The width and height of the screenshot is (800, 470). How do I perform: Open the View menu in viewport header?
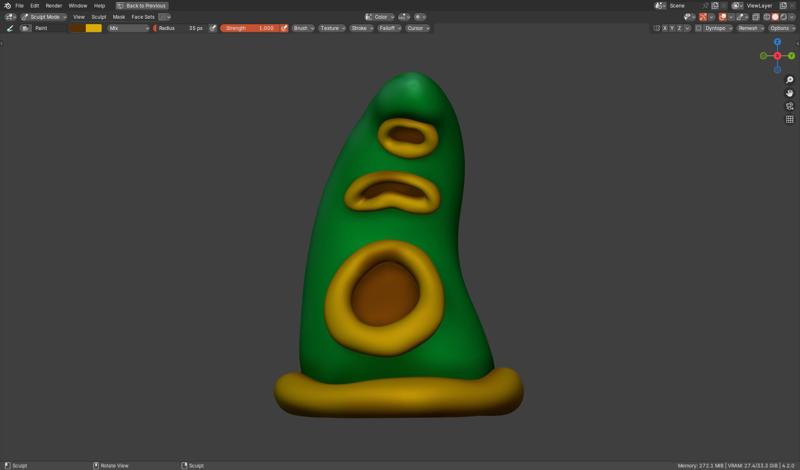pos(79,17)
